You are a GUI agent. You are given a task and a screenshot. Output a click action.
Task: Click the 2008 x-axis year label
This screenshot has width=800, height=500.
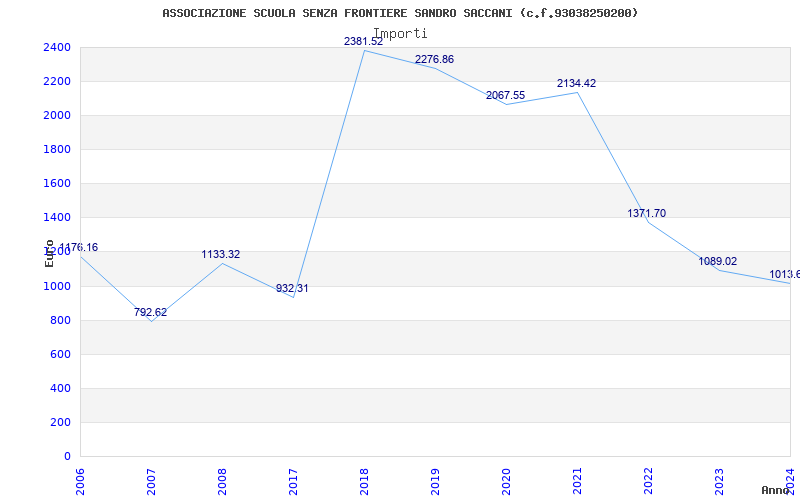coord(222,481)
